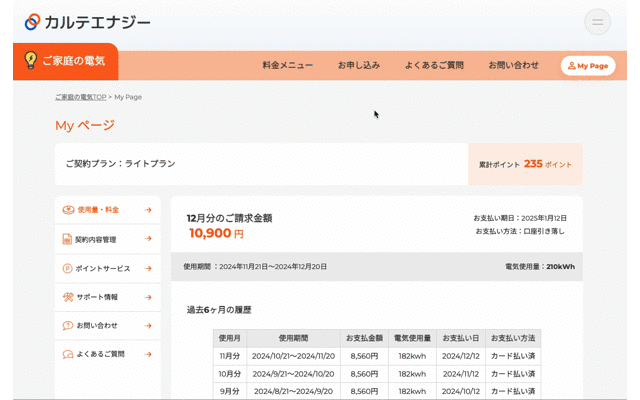Click the お問い合わせ sidebar question icon

coord(67,326)
